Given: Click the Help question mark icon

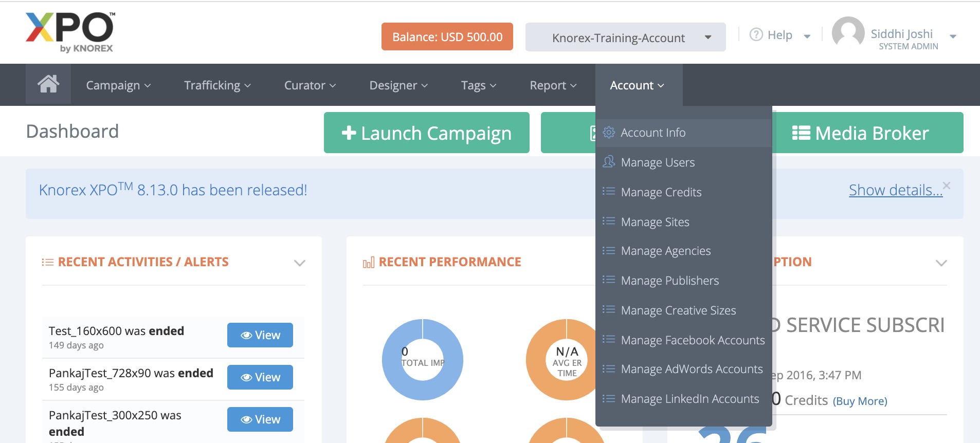Looking at the screenshot, I should tap(756, 35).
